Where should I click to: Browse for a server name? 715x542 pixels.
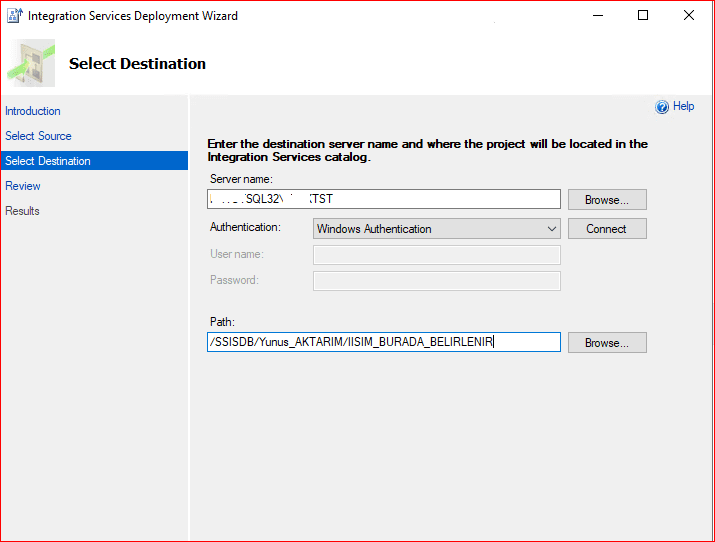(607, 200)
